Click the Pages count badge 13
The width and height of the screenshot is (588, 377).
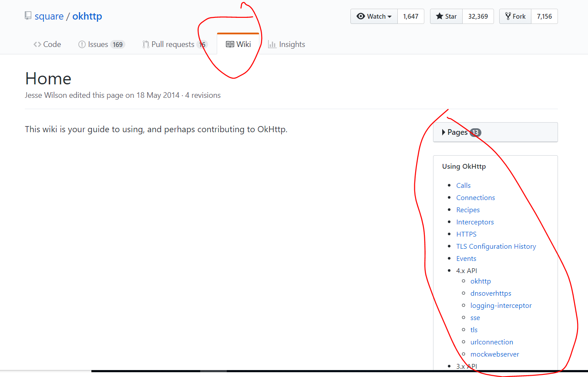(x=476, y=132)
